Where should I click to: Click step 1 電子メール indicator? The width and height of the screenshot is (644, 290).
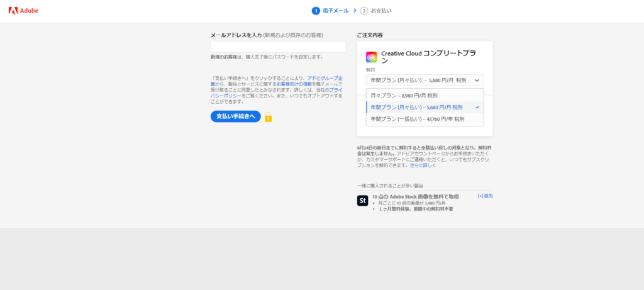[x=331, y=11]
